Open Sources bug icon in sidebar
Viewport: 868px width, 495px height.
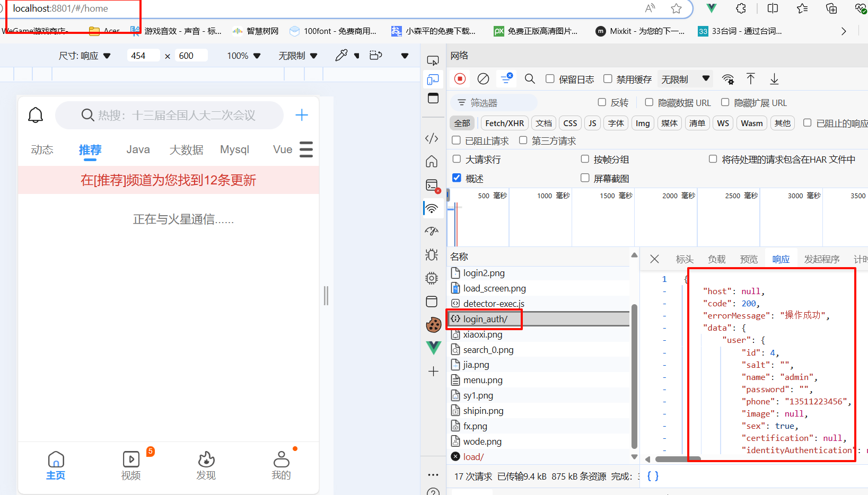432,254
